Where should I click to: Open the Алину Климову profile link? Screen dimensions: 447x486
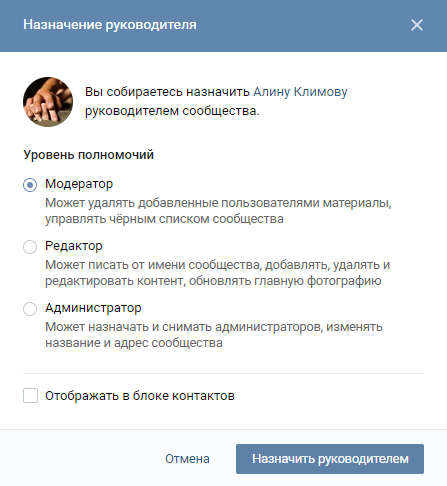300,92
